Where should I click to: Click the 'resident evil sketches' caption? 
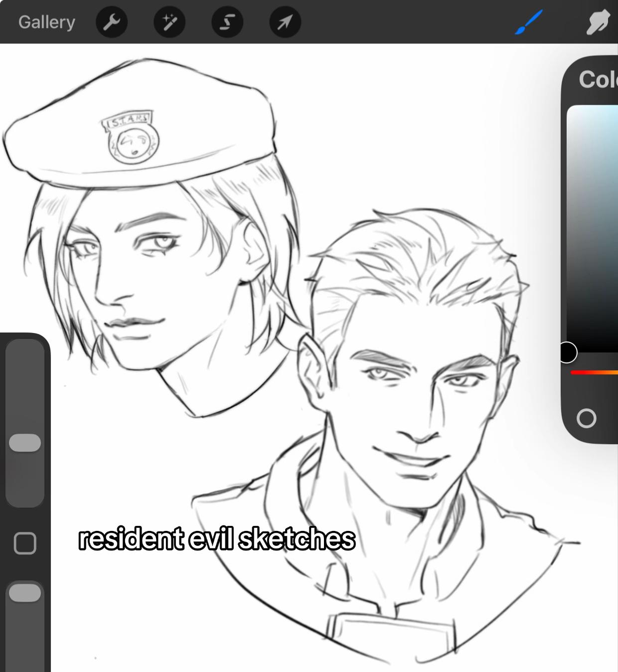tap(217, 539)
